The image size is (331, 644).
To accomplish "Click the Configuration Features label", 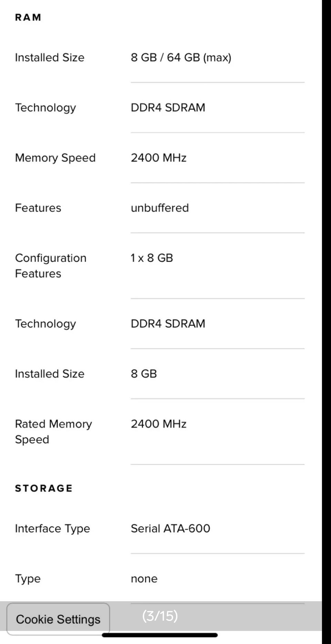I will (x=51, y=265).
